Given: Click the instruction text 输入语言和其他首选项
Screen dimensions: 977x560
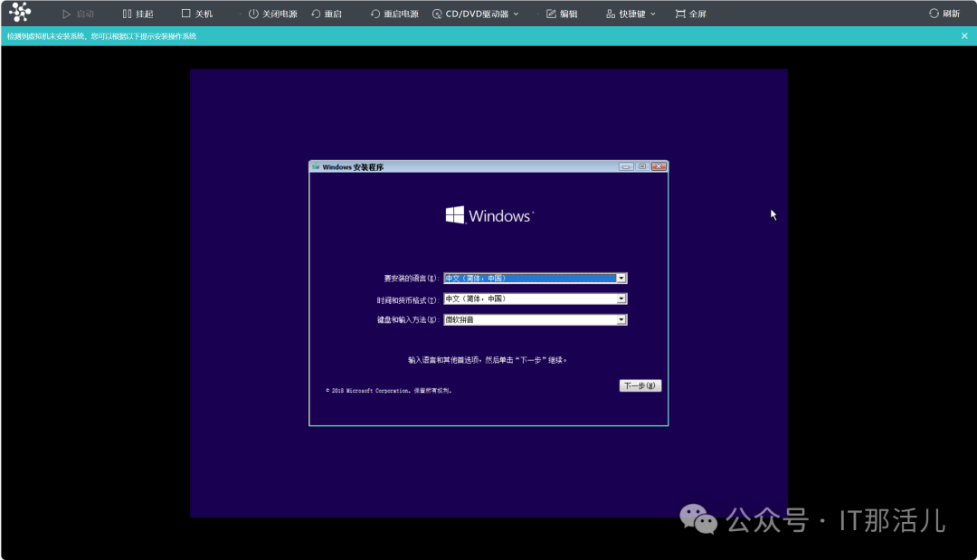Looking at the screenshot, I should click(x=488, y=360).
